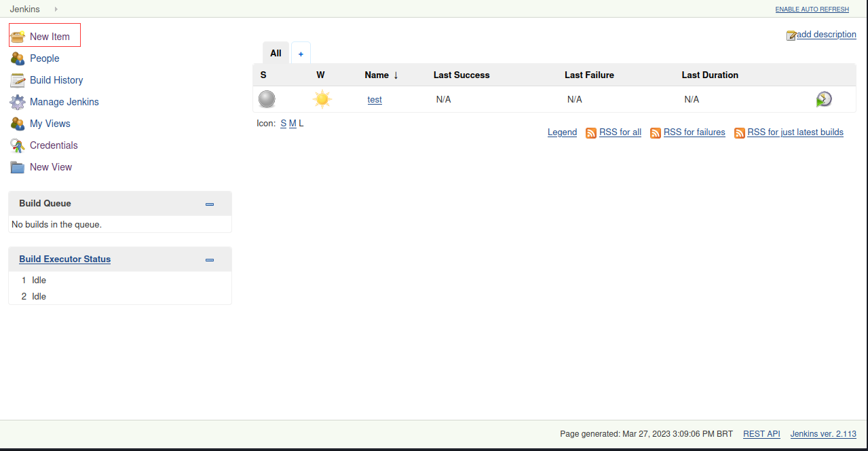The height and width of the screenshot is (451, 868).
Task: Sort by Last Failure column
Action: [590, 75]
